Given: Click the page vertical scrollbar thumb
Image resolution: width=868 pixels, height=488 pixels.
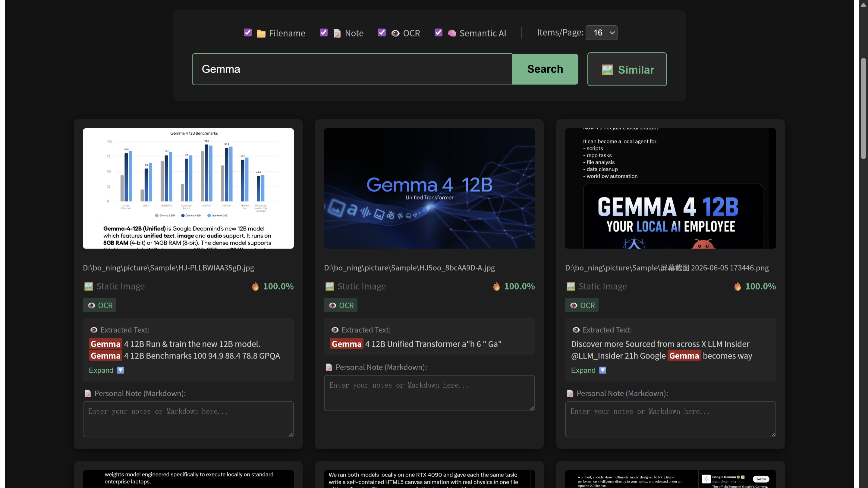Looking at the screenshot, I should coord(863,108).
